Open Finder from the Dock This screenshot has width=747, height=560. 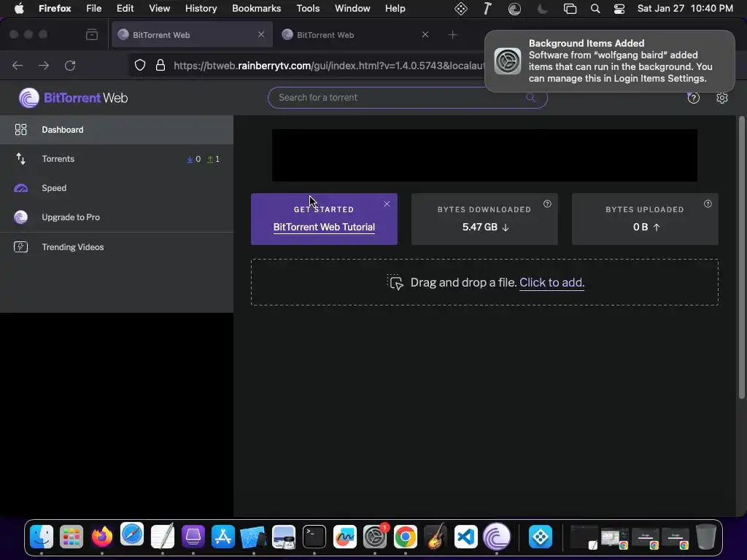[42, 537]
